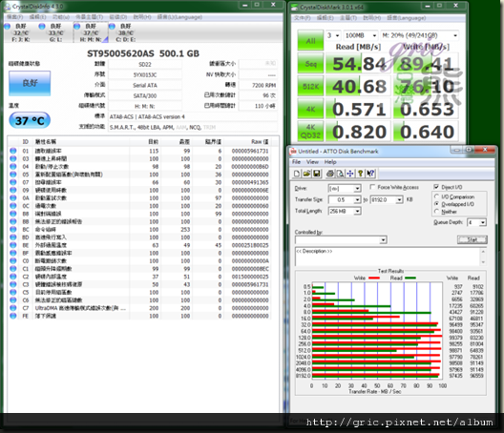Click the Serial ATA interface value
Screen dimensions: 504x433
[145, 86]
